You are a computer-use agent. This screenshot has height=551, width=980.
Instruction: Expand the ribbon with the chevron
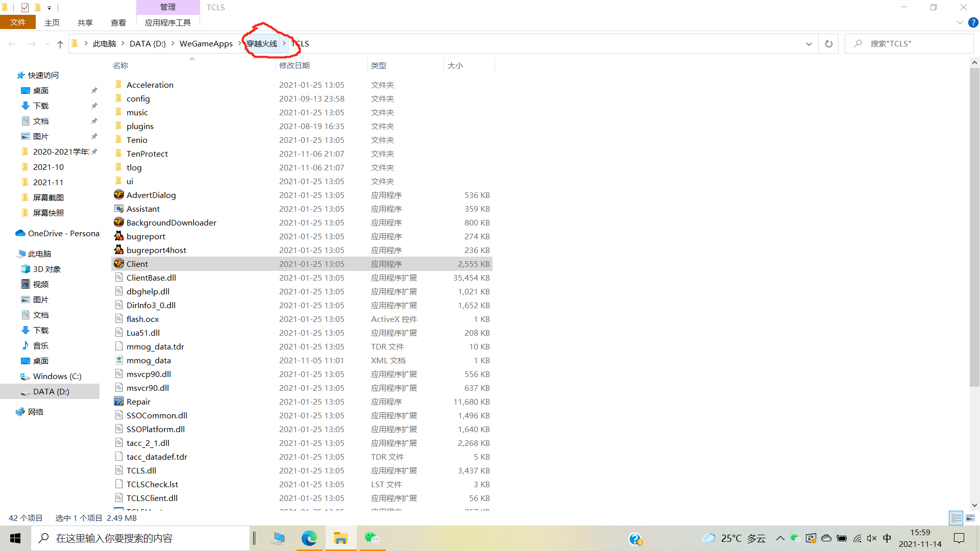point(960,22)
